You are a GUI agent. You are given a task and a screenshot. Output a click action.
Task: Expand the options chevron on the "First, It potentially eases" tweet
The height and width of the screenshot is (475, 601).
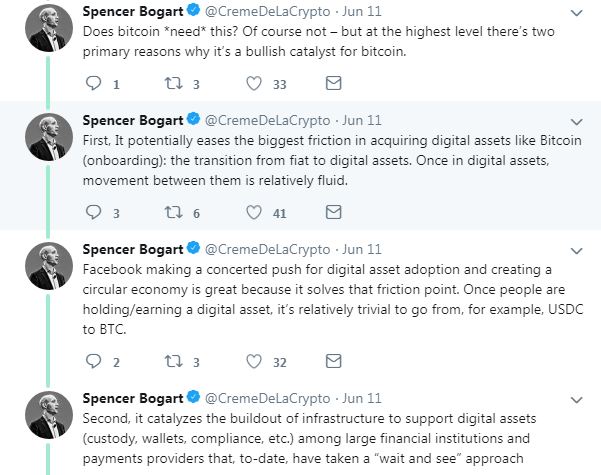pos(577,120)
